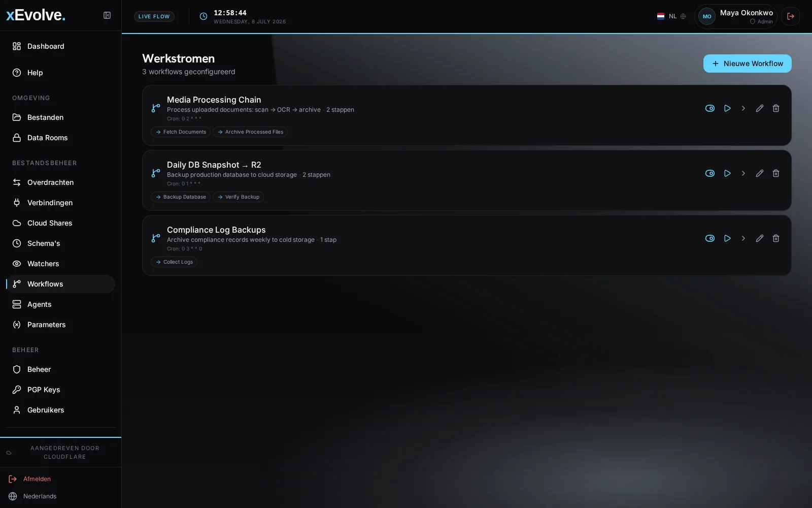Go to Bestanden section
This screenshot has width=812, height=508.
pyautogui.click(x=61, y=117)
